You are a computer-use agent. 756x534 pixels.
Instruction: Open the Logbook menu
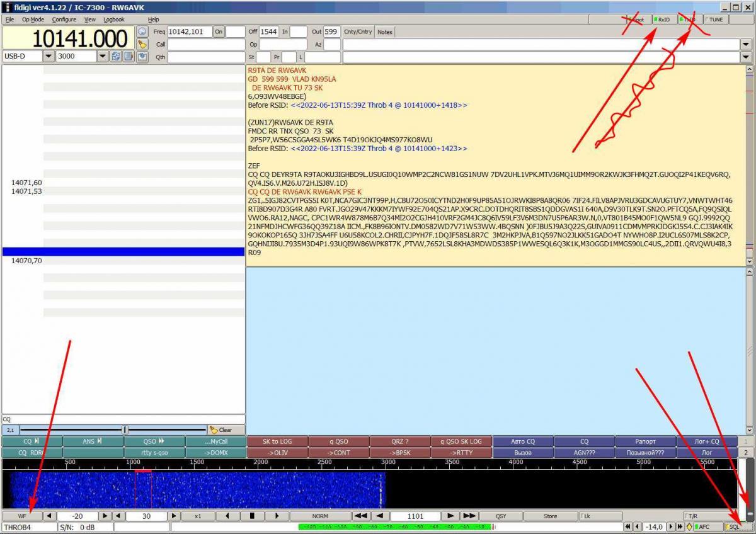[x=114, y=20]
